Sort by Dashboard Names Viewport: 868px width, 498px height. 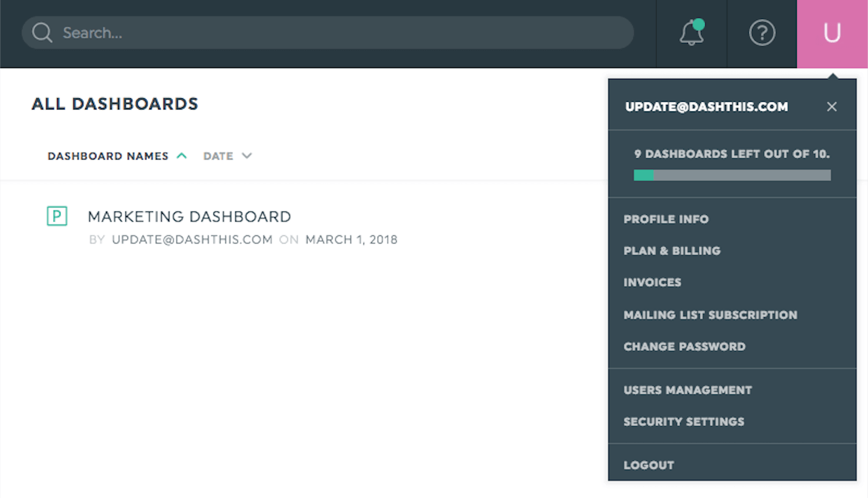tap(108, 156)
